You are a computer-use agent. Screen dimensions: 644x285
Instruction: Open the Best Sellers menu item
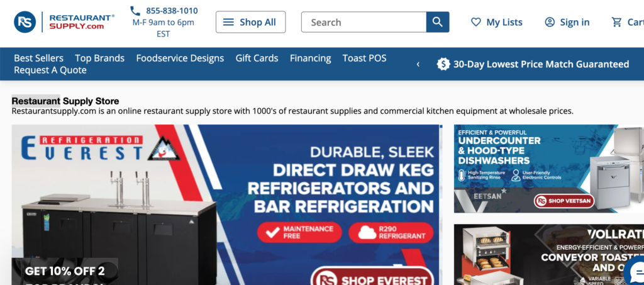tap(38, 59)
